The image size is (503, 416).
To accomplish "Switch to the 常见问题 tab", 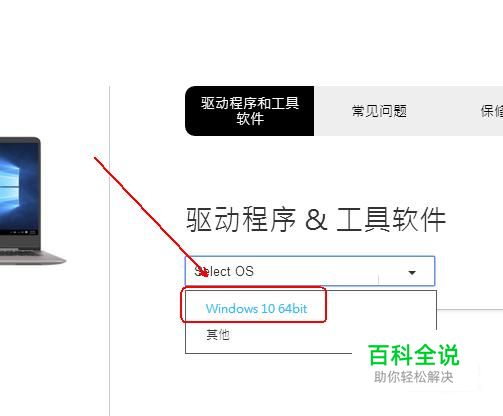I will click(x=379, y=111).
